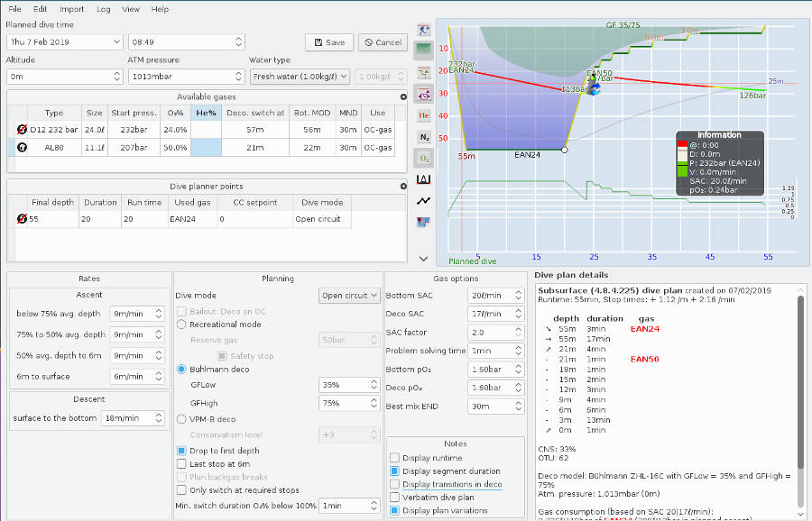Check the Display runtime option
The height and width of the screenshot is (521, 812).
click(x=394, y=458)
